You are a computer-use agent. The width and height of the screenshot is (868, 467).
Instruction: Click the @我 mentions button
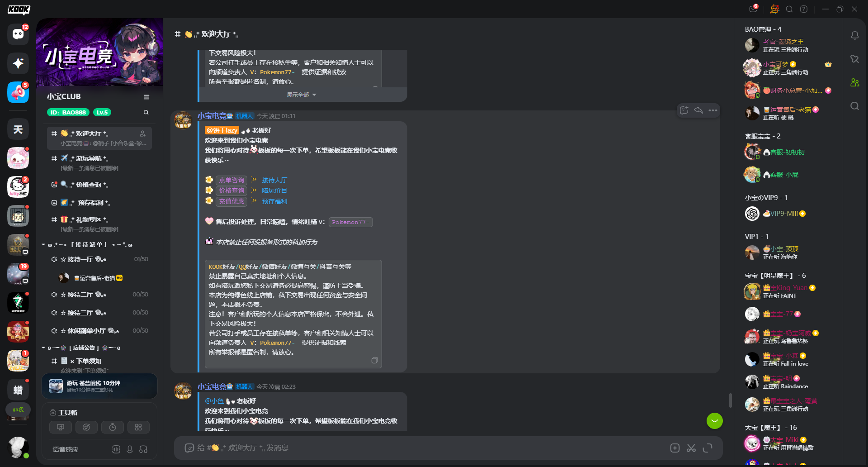pyautogui.click(x=18, y=410)
